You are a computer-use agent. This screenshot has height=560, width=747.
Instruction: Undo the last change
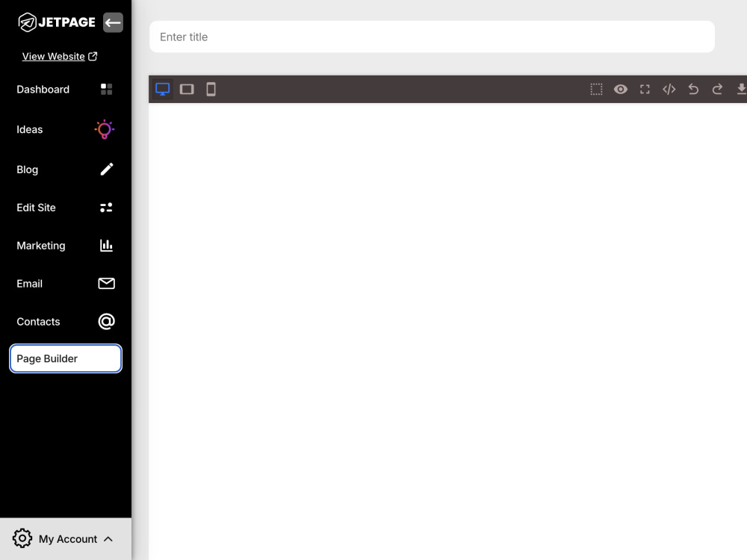(693, 89)
